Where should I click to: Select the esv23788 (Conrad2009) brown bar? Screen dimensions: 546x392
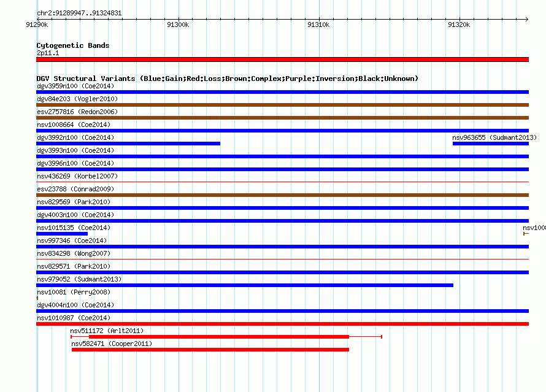click(x=282, y=195)
